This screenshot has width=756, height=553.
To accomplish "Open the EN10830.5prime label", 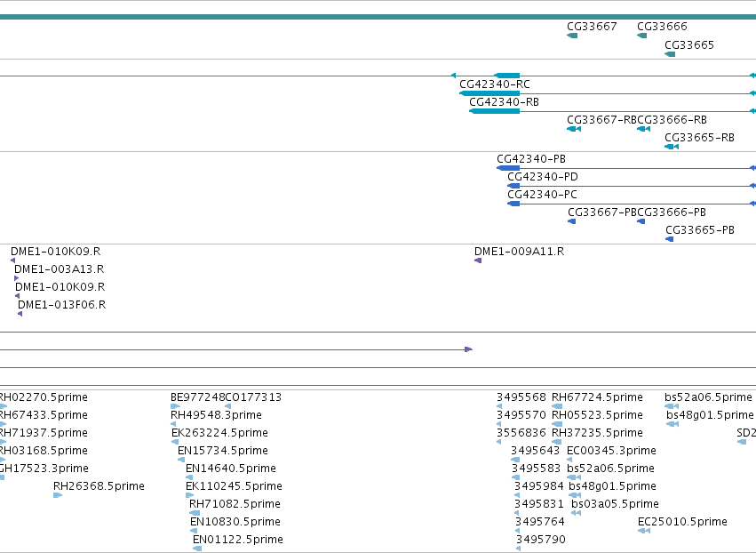I will [x=235, y=522].
